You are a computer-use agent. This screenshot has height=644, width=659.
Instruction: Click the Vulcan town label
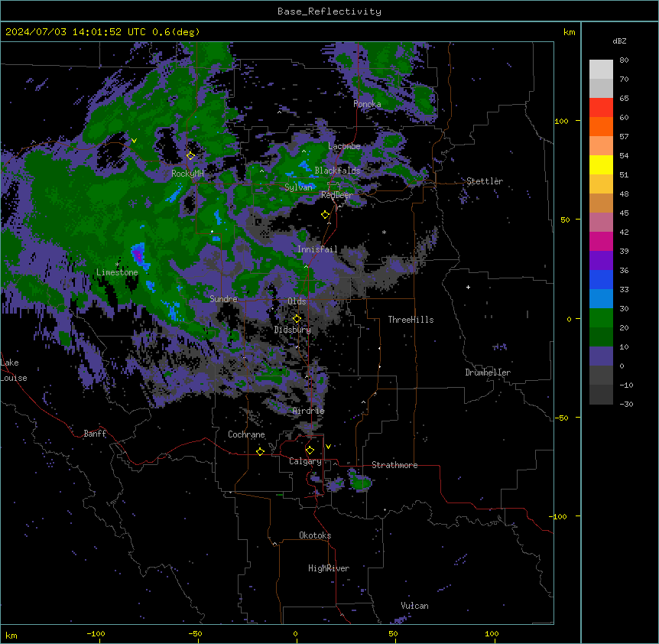tap(415, 606)
